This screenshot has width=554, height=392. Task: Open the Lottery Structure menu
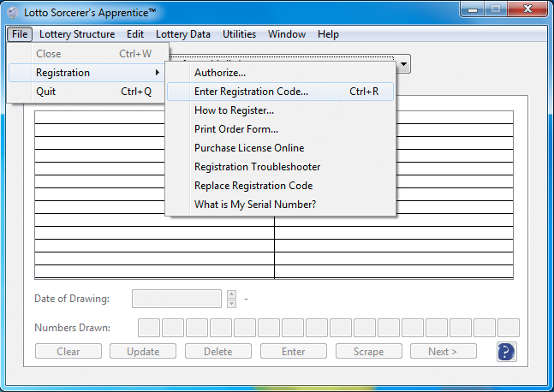pos(77,34)
